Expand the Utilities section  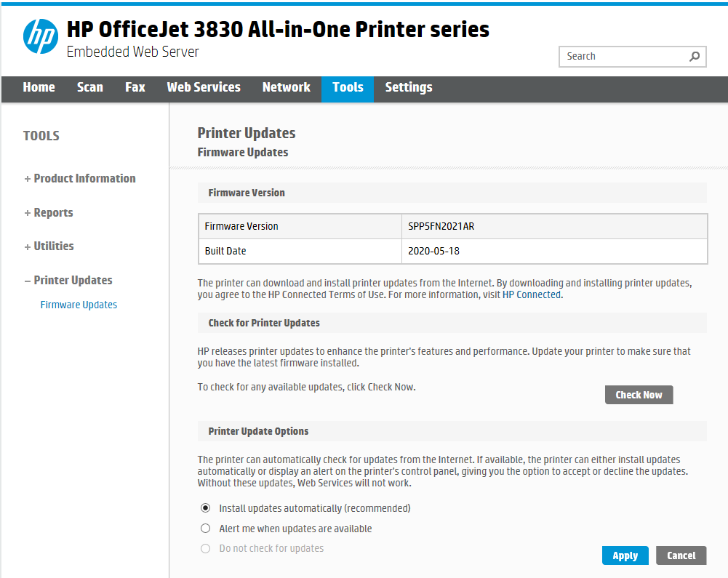(x=49, y=246)
